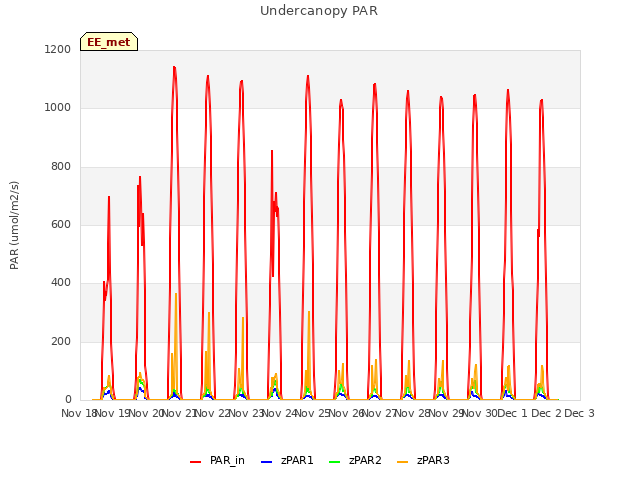Click the 0 y-axis tick label
The height and width of the screenshot is (480, 640).
[68, 400]
